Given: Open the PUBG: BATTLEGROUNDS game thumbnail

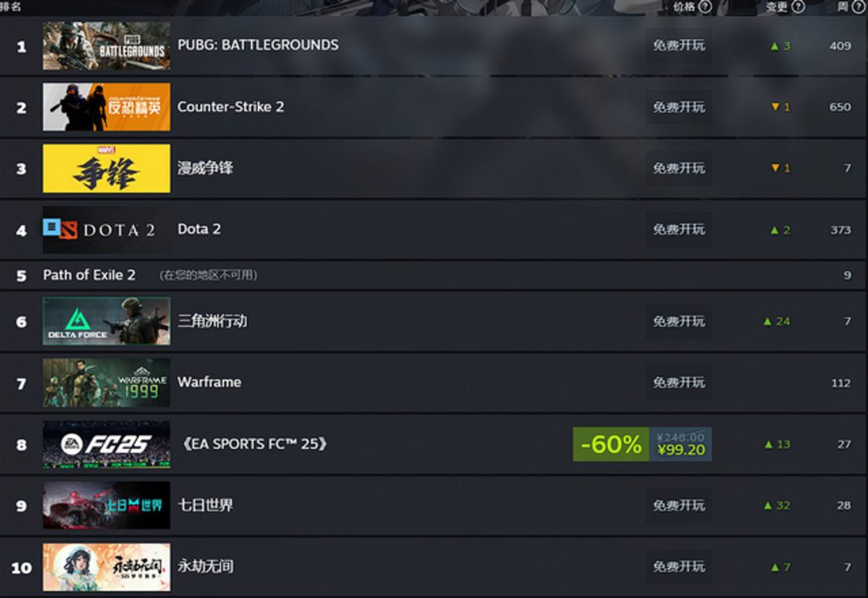Looking at the screenshot, I should tap(106, 46).
